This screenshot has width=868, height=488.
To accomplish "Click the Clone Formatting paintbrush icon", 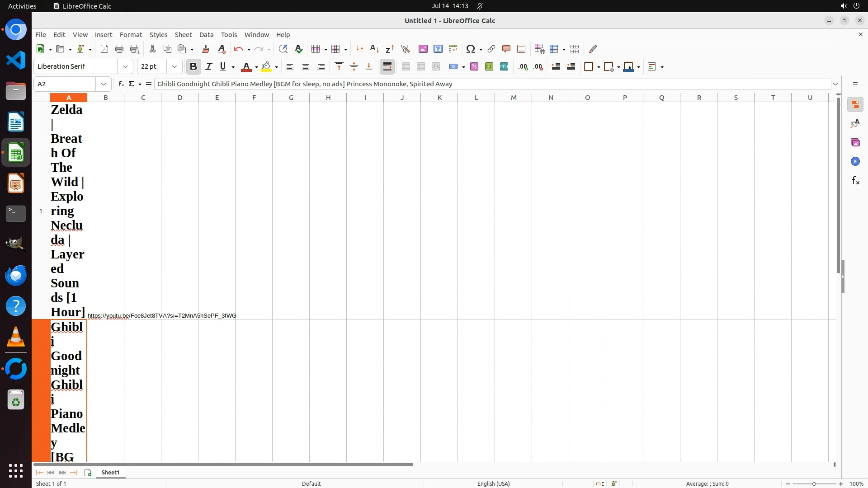I will pos(206,49).
